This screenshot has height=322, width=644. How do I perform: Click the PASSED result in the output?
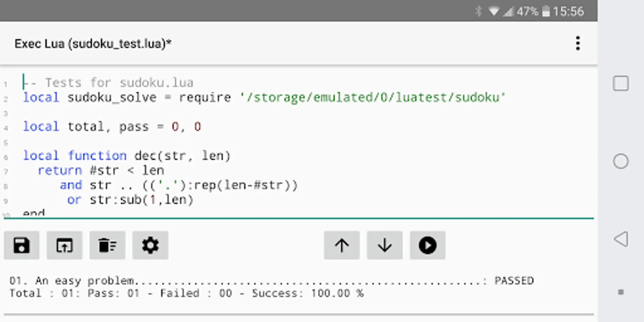514,280
